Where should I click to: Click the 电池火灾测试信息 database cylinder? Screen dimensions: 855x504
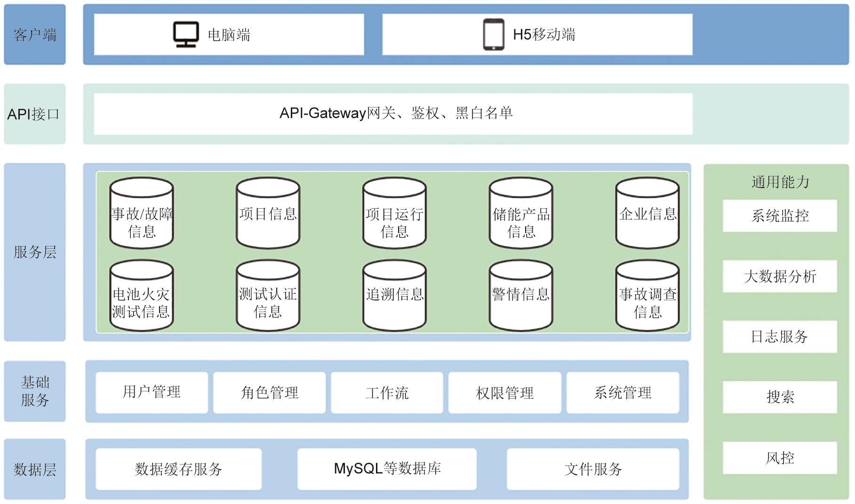click(142, 296)
